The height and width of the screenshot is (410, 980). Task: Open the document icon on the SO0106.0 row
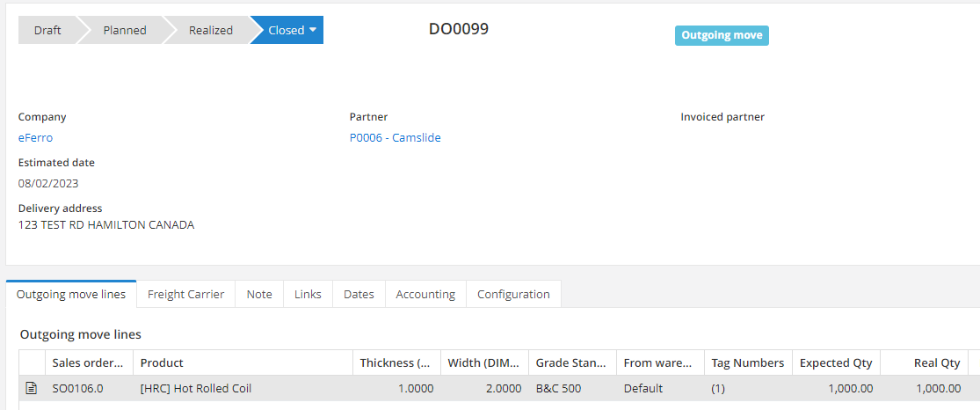pyautogui.click(x=32, y=388)
